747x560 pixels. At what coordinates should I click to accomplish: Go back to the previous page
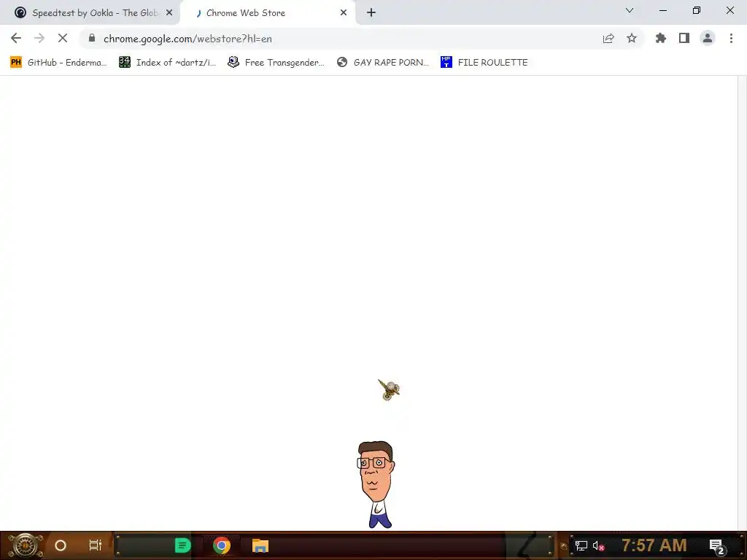pos(16,38)
